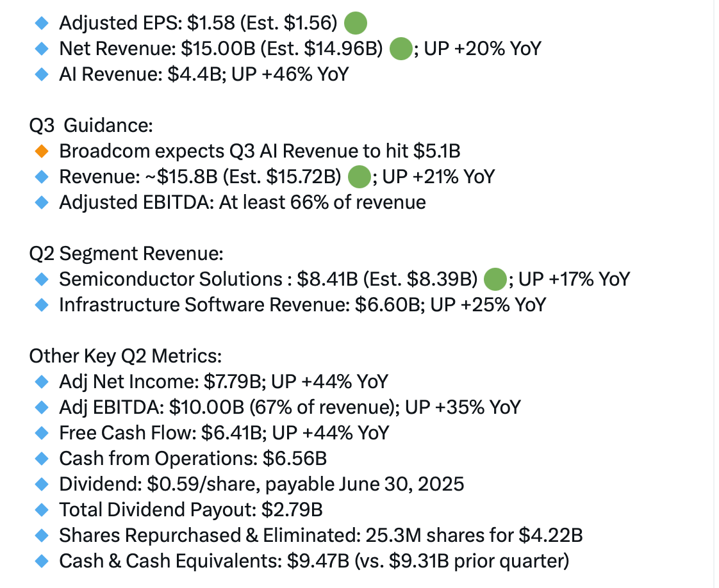Click the green circle after Q3 Revenue estimate
Image resolution: width=719 pixels, height=588 pixels.
[x=359, y=177]
